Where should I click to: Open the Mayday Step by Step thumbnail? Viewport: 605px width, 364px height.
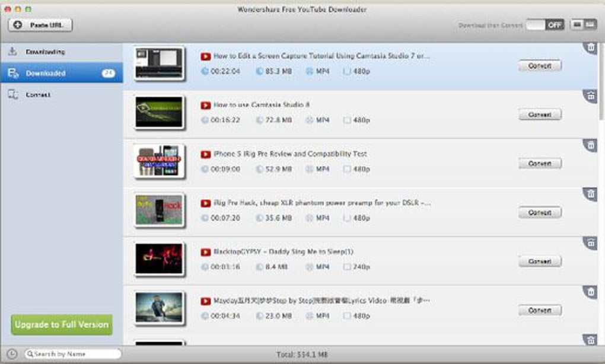tap(159, 308)
